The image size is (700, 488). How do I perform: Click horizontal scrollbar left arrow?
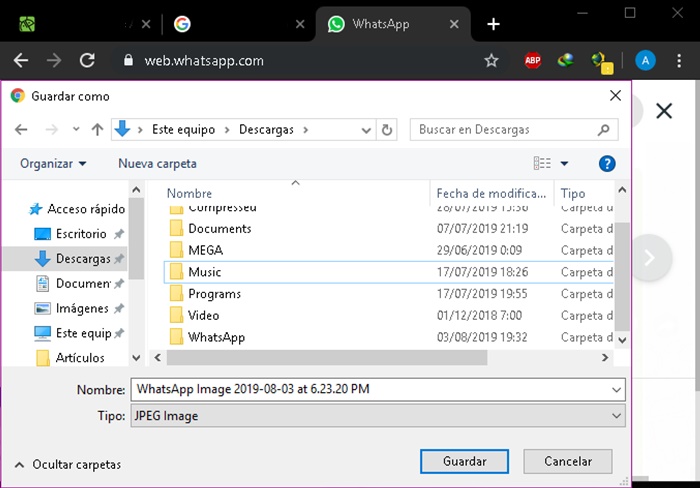[x=158, y=358]
